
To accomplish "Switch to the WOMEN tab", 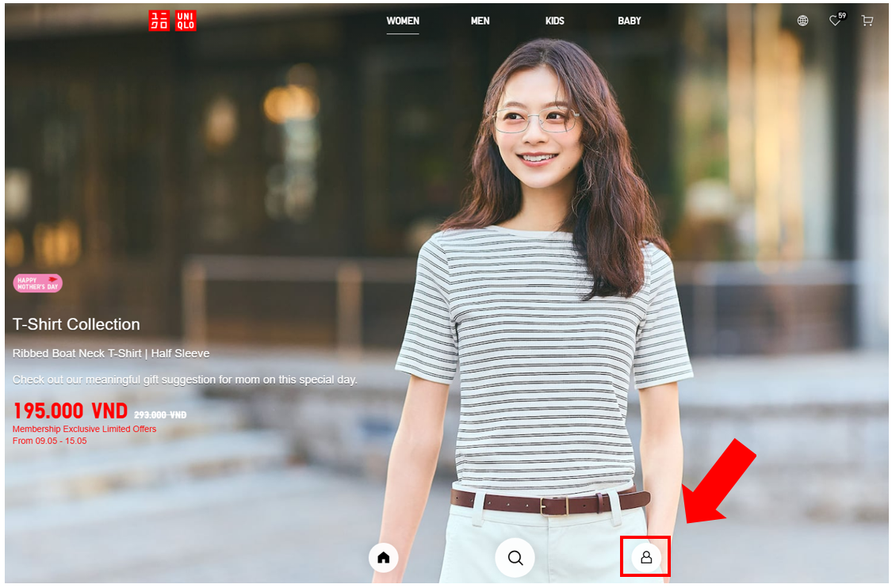I will (403, 21).
